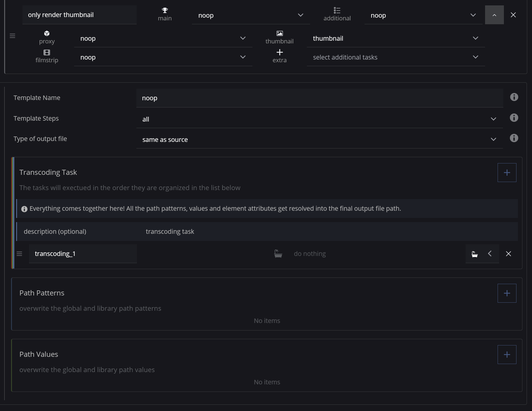Open the select additional tasks dropdown
532x411 pixels.
tap(395, 57)
